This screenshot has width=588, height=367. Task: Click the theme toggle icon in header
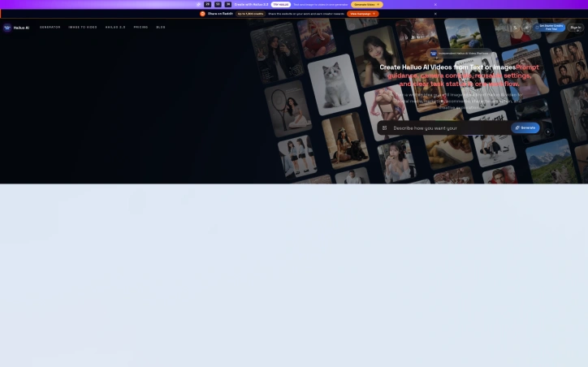[526, 28]
